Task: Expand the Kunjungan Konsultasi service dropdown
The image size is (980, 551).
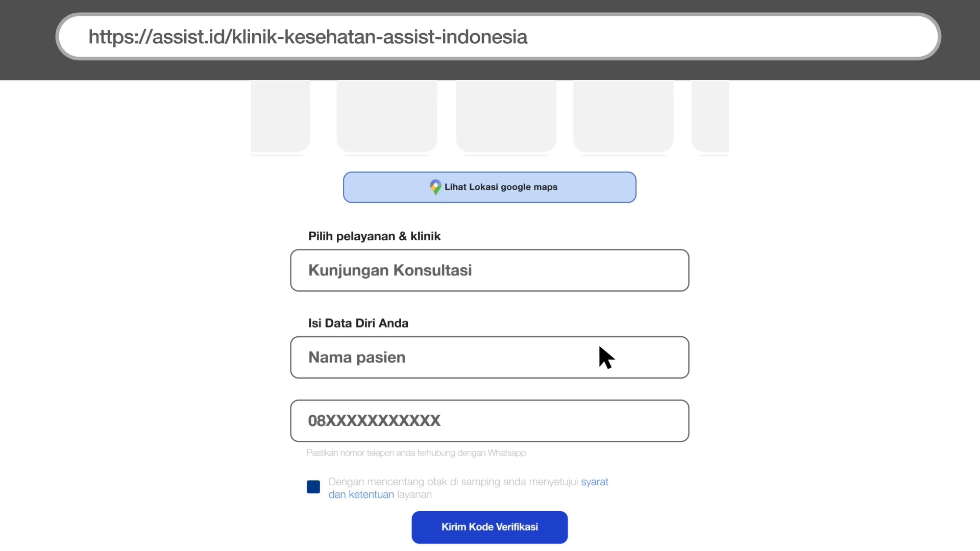Action: click(x=489, y=270)
